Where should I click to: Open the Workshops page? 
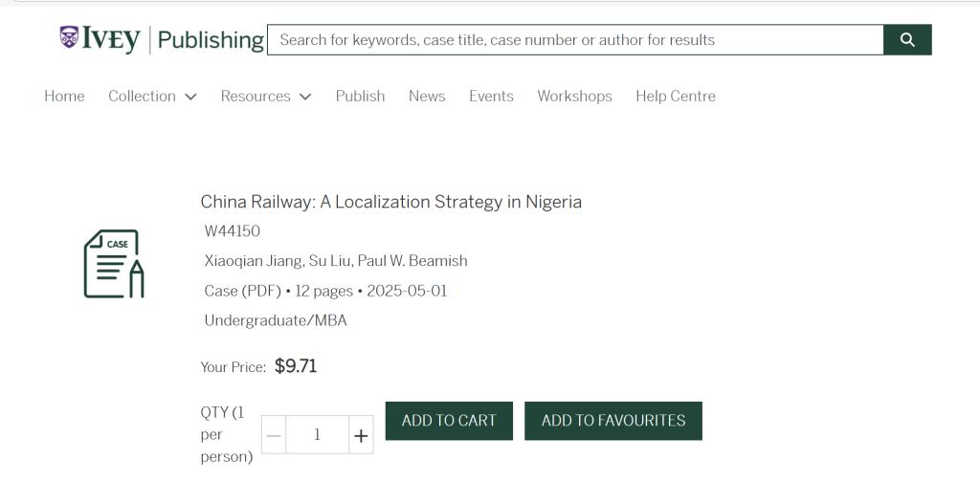(x=574, y=96)
